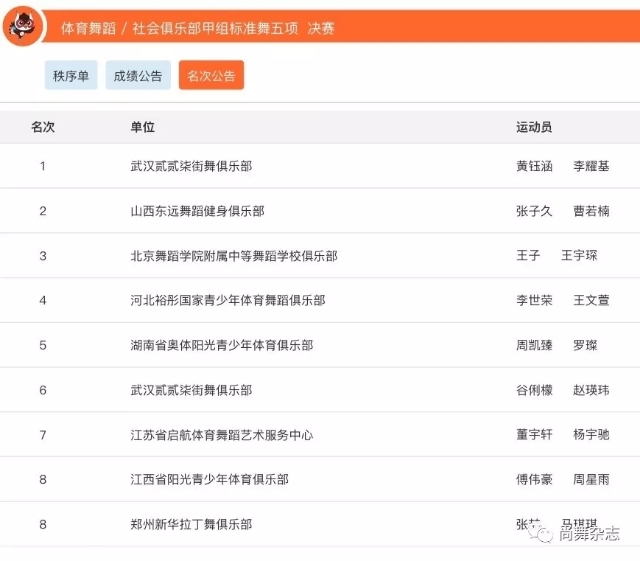Screen dimensions: 640x561
Task: Click athlete name 张子久
Action: (534, 211)
